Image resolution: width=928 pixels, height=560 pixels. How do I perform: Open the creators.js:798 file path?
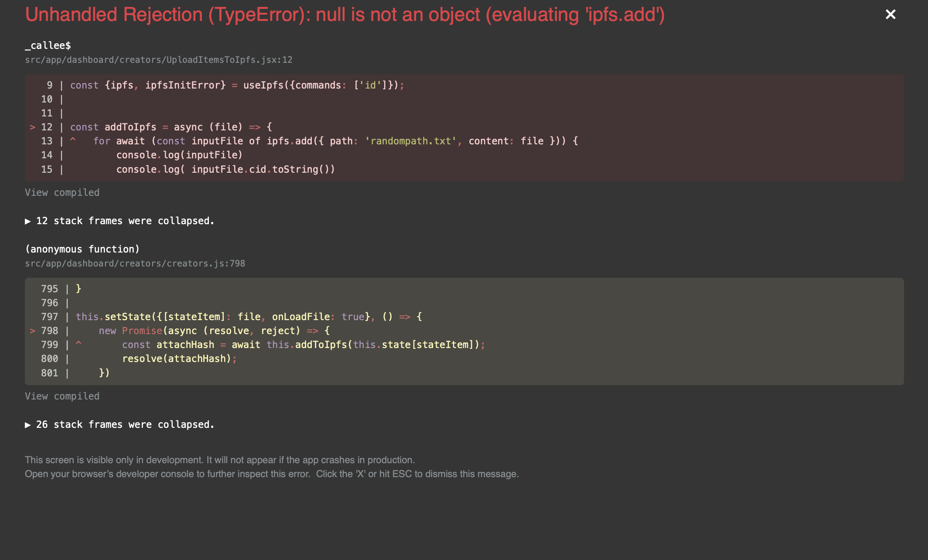135,263
